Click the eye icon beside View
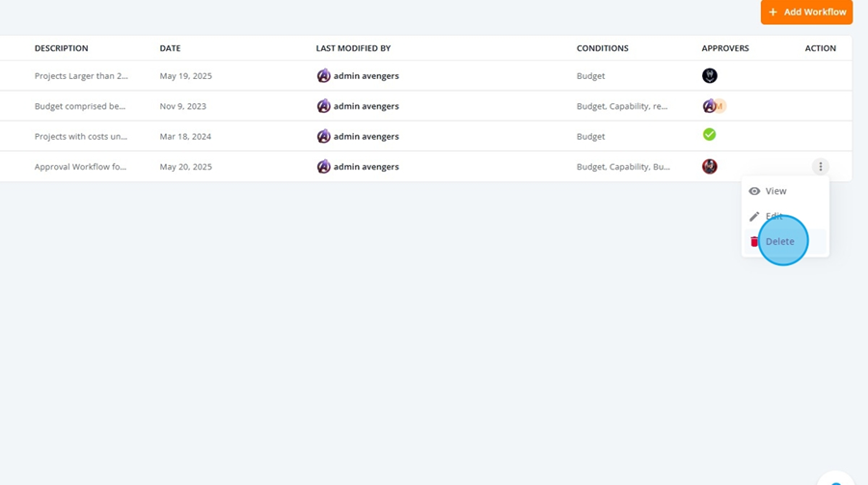This screenshot has height=485, width=868. (754, 191)
